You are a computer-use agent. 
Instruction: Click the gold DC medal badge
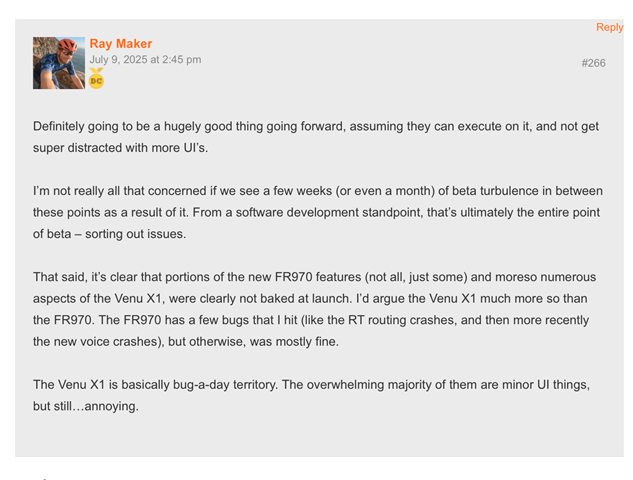[96, 78]
